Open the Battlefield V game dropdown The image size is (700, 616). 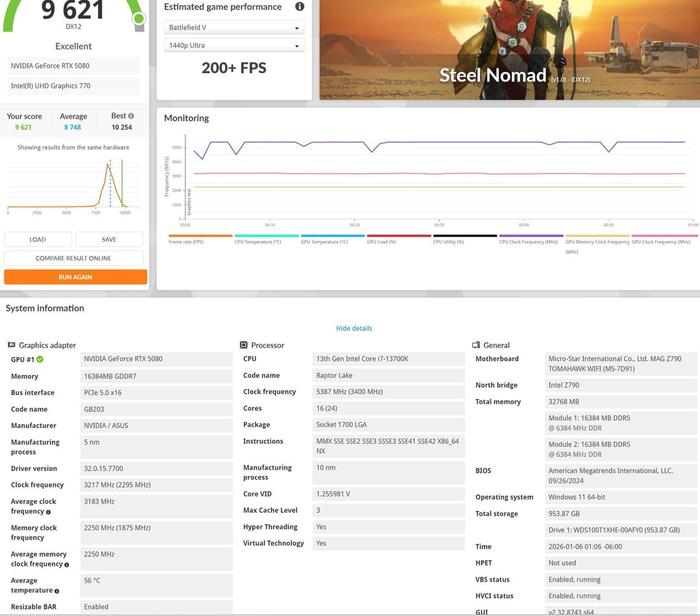click(234, 28)
